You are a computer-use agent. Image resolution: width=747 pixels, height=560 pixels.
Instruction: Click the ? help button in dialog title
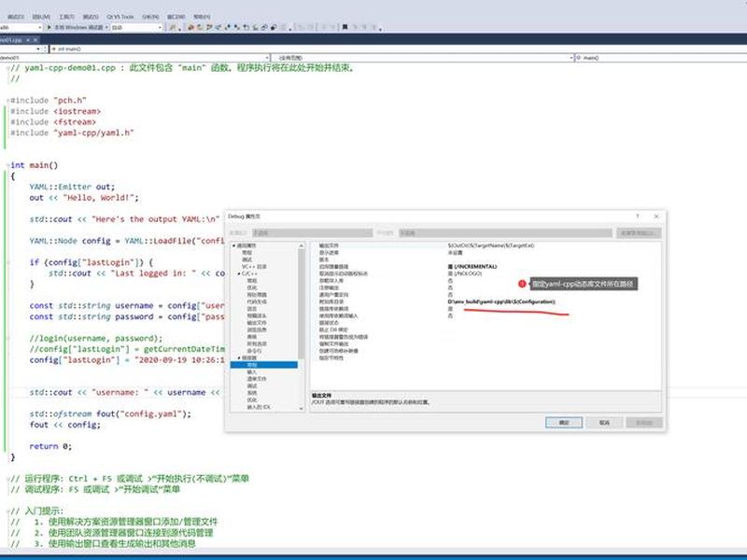638,217
